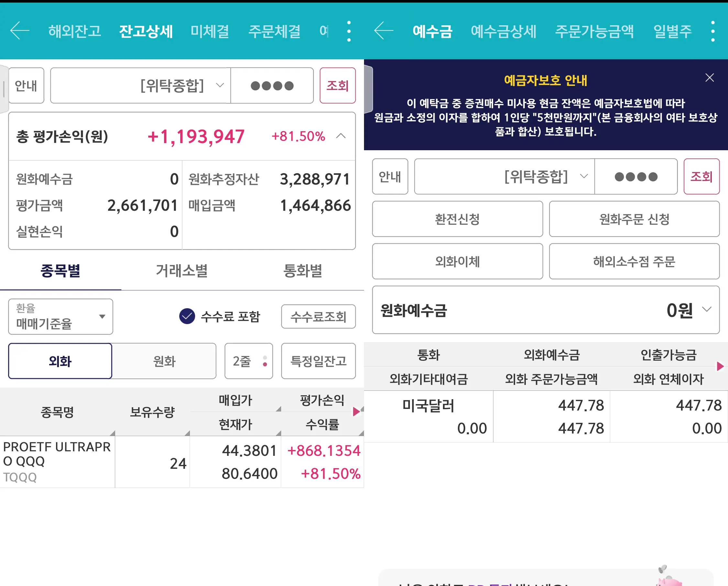This screenshot has width=728, height=586.
Task: Select the 원화 currency toggle
Action: click(x=164, y=361)
